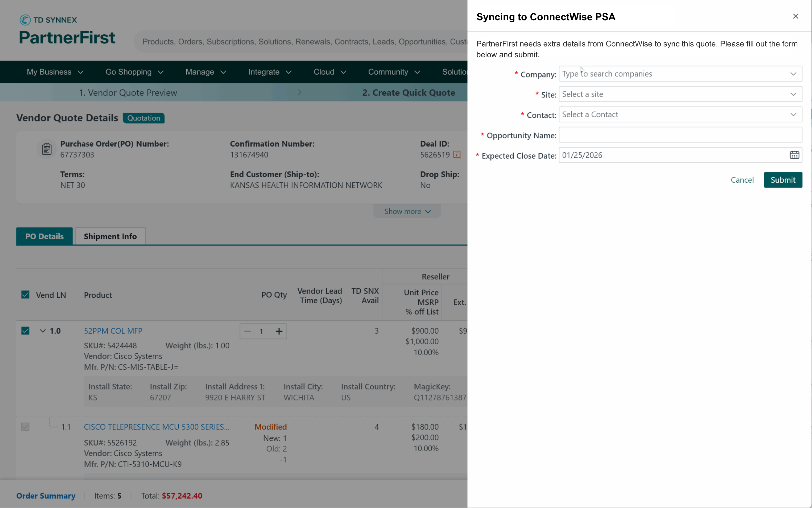The height and width of the screenshot is (508, 812).
Task: Click the $900.00 unit price on line 1.0
Action: pos(425,331)
